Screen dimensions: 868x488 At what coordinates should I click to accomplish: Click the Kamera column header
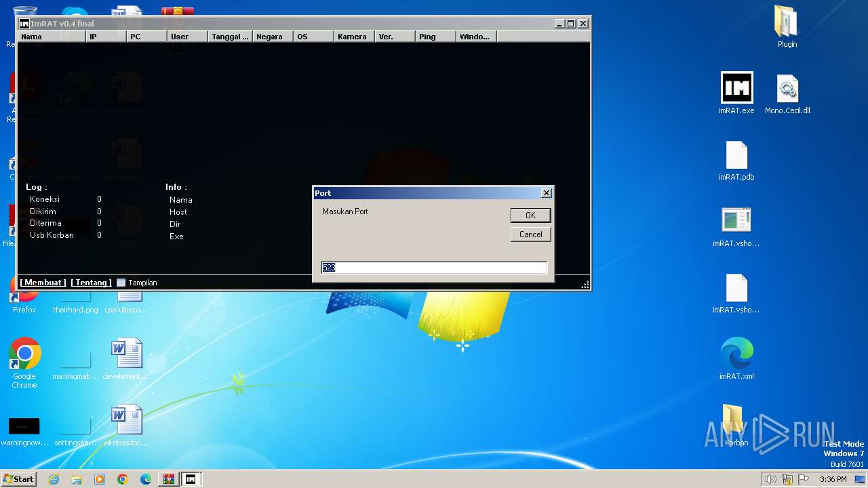click(x=354, y=37)
